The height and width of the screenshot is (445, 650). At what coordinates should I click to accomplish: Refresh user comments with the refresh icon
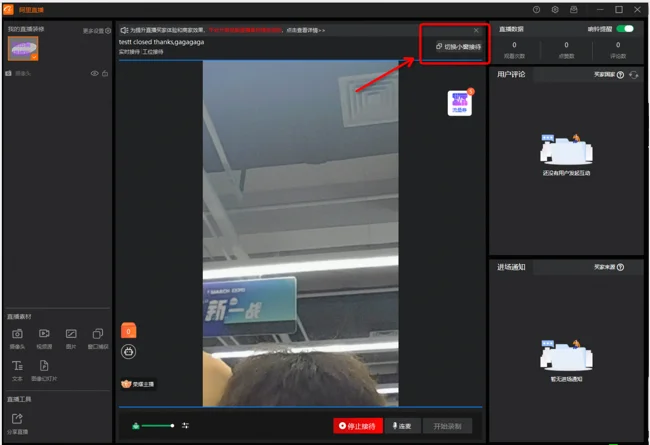pyautogui.click(x=633, y=75)
